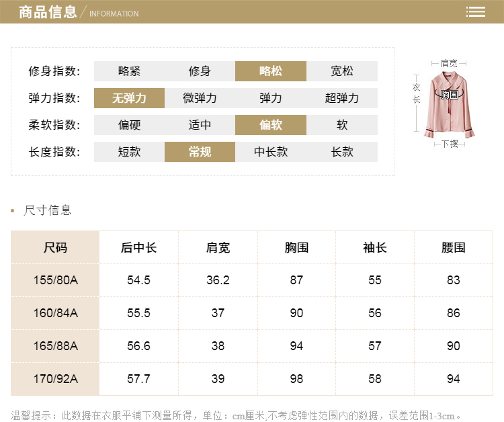Click the 胸围 label on garment diagram
The height and width of the screenshot is (422, 504).
pyautogui.click(x=449, y=95)
